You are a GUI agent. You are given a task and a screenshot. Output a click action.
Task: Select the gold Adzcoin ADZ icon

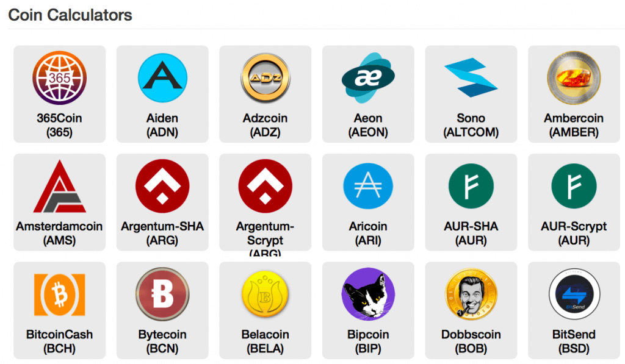click(265, 78)
